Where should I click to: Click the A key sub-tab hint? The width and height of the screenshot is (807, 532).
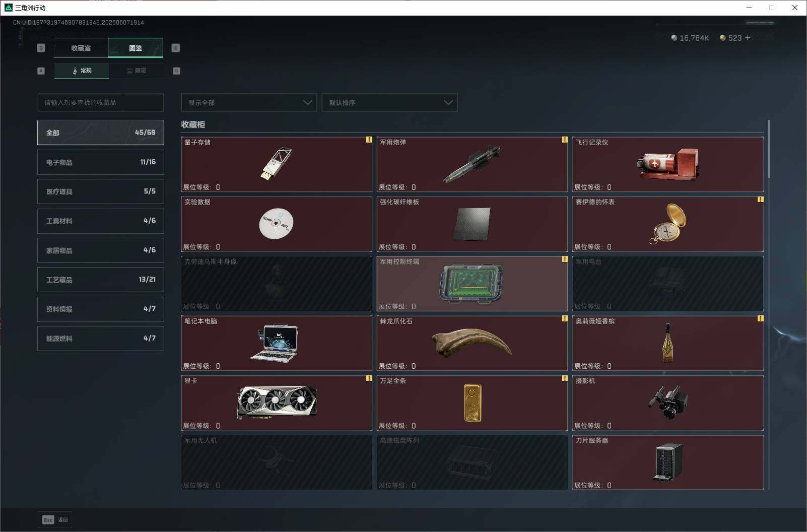(x=41, y=71)
